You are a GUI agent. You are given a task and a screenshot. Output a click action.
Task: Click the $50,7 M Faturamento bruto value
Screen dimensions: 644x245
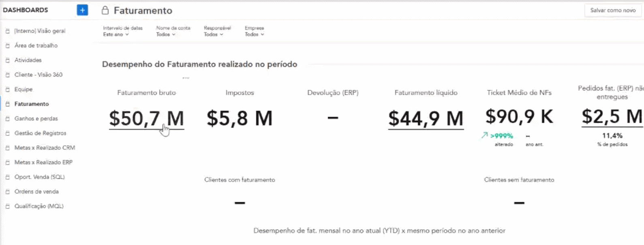tap(146, 119)
